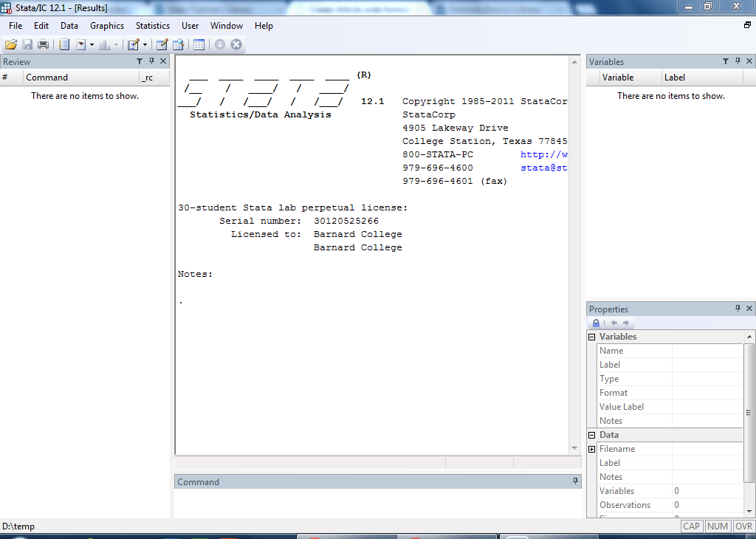This screenshot has width=756, height=539.
Task: Click the Graph bar chart icon
Action: [104, 45]
